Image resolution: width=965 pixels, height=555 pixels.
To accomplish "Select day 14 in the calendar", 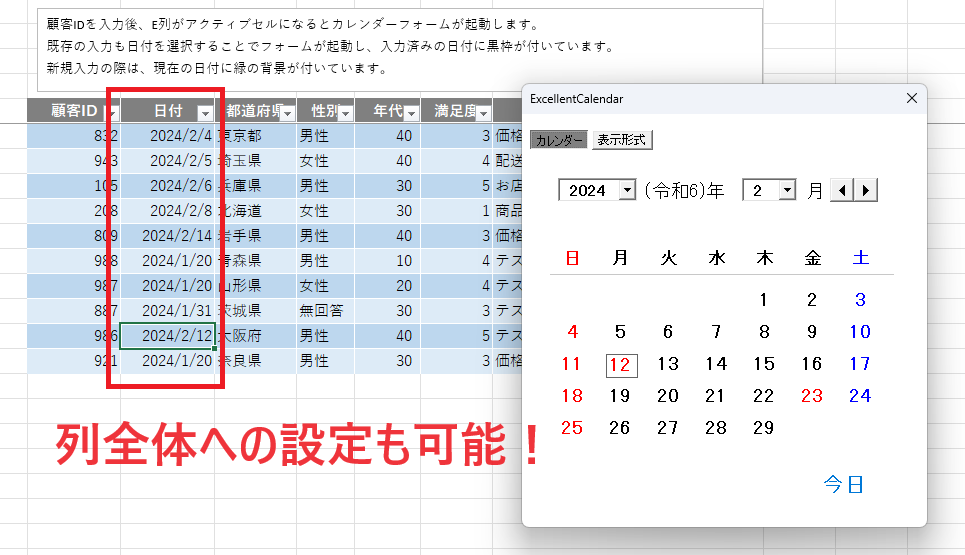I will [716, 364].
